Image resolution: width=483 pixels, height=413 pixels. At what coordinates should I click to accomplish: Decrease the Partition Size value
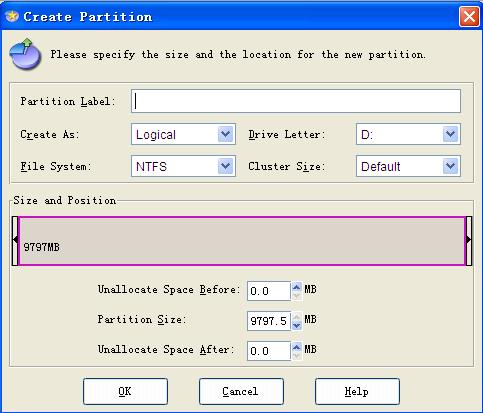coord(297,325)
